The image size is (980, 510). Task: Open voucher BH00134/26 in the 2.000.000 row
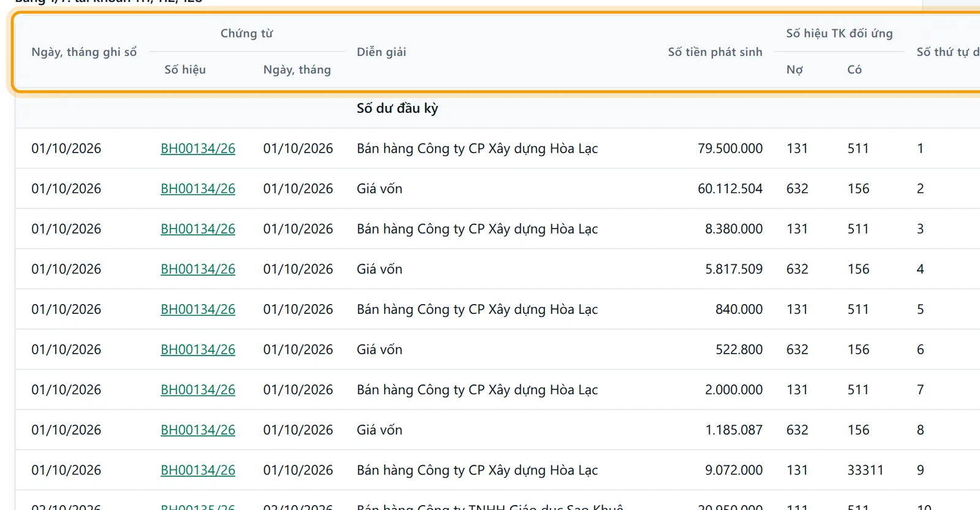(x=198, y=390)
